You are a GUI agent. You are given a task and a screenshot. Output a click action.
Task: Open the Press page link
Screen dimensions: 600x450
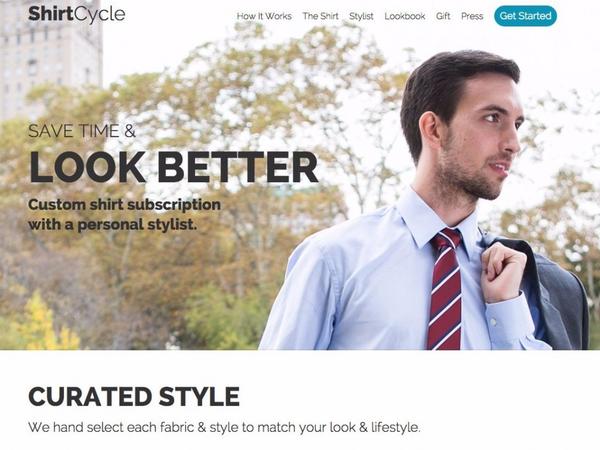(x=472, y=16)
